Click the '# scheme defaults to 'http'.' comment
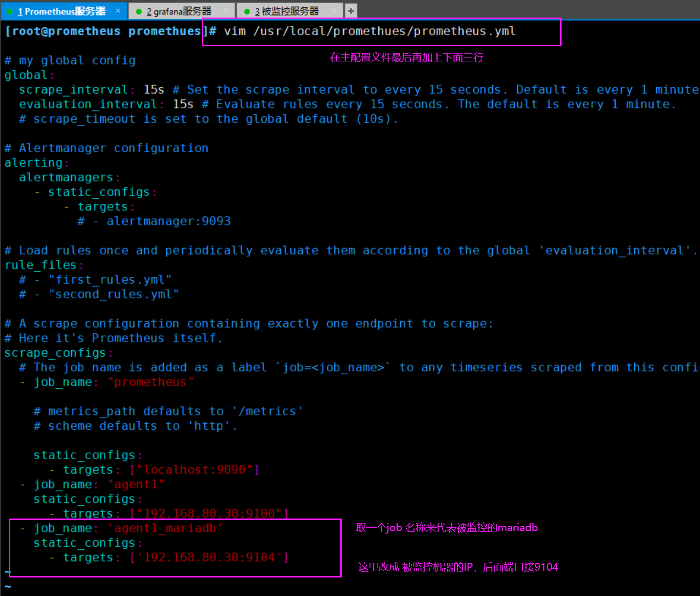This screenshot has height=596, width=700. click(x=136, y=426)
